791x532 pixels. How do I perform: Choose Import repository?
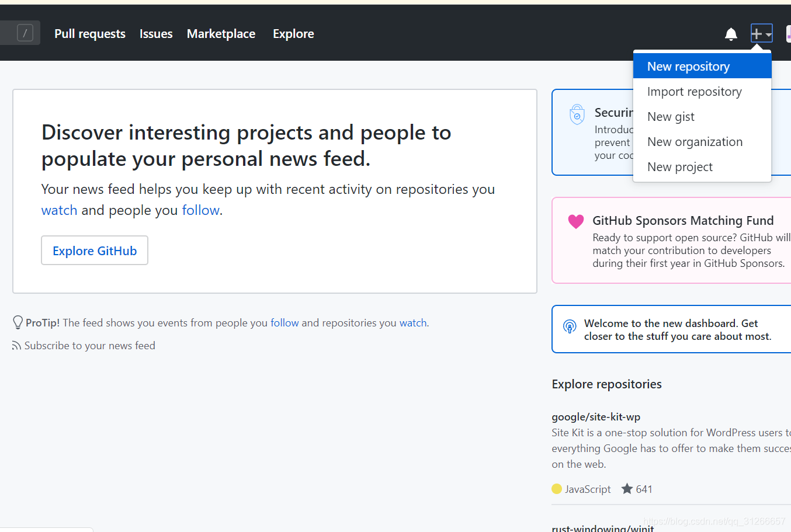point(702,92)
